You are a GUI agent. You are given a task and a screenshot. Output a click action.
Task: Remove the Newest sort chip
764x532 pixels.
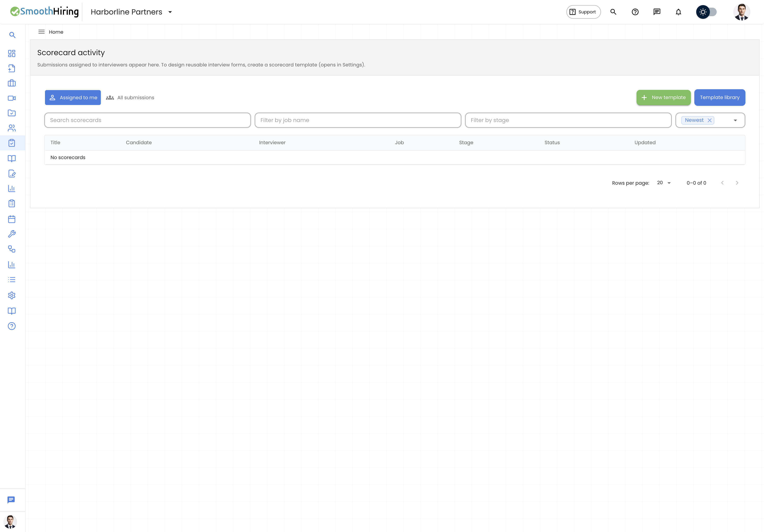point(709,120)
